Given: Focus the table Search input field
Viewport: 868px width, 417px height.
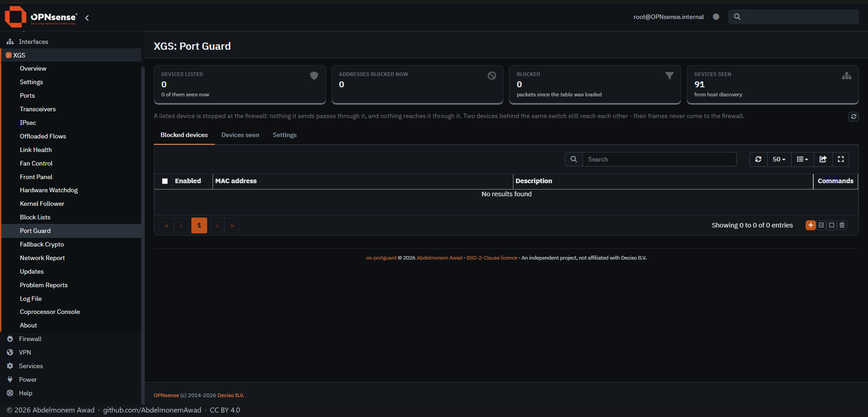Looking at the screenshot, I should 659,159.
